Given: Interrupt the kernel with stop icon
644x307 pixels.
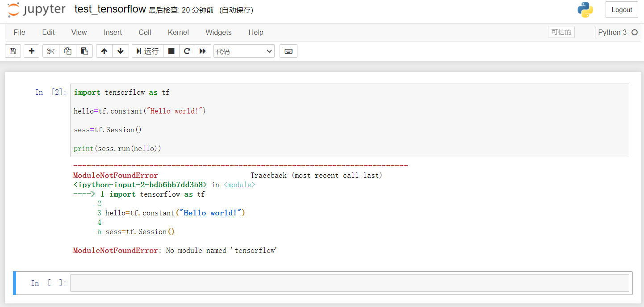Looking at the screenshot, I should point(171,51).
